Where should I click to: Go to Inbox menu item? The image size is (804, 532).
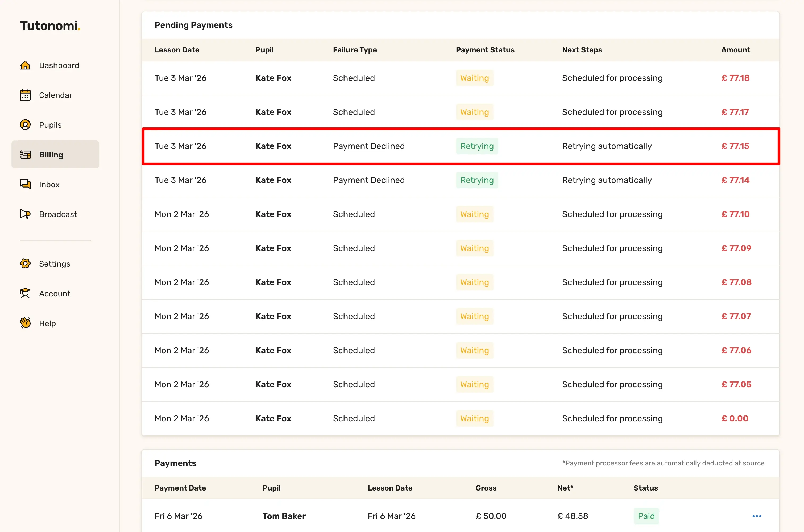point(49,185)
